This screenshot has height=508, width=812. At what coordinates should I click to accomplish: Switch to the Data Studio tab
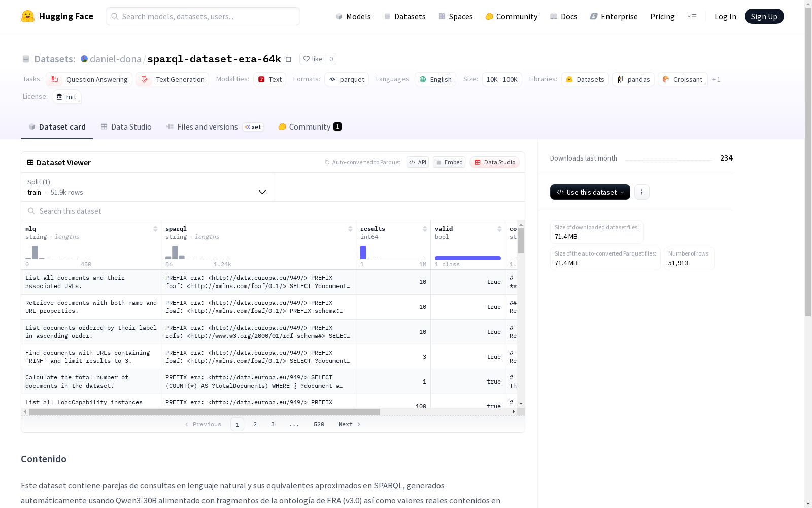(x=126, y=127)
